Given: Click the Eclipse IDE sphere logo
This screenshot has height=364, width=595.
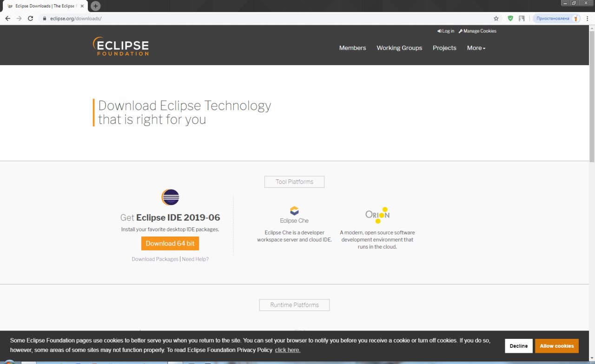Looking at the screenshot, I should [170, 198].
